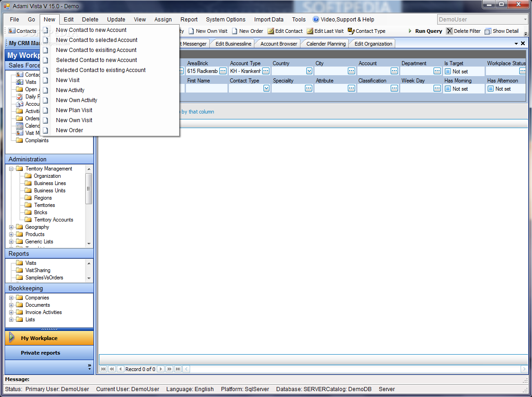Click the Private reports navigation button
Viewport: 532px width, 397px height.
(x=49, y=352)
